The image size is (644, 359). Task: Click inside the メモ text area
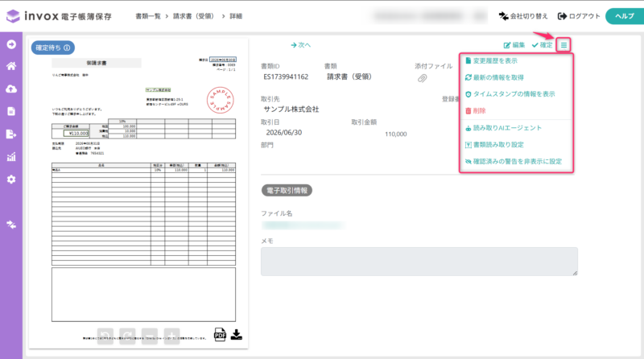click(x=419, y=262)
